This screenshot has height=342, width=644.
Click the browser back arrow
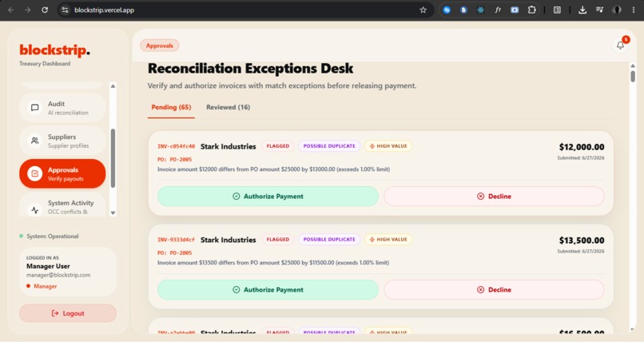click(x=11, y=10)
